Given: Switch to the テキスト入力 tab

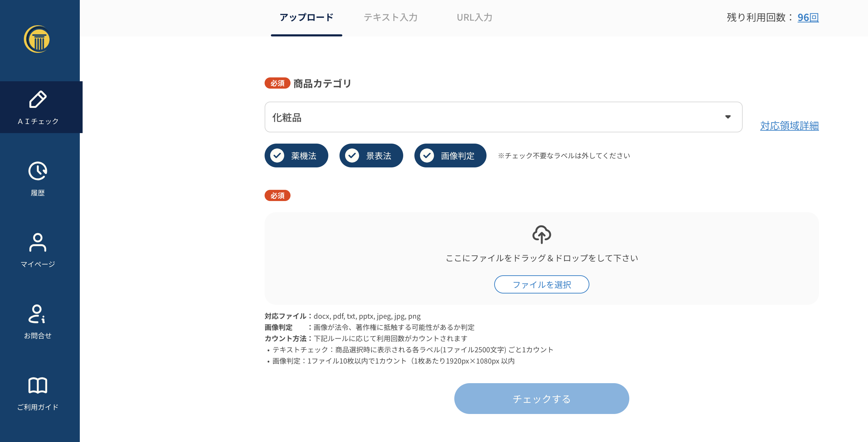Looking at the screenshot, I should tap(391, 18).
